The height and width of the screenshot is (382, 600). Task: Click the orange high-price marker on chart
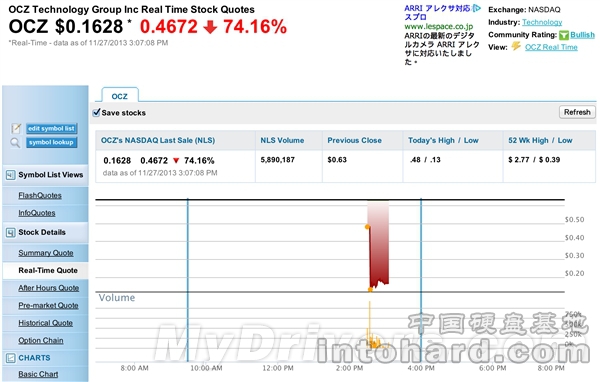[368, 227]
